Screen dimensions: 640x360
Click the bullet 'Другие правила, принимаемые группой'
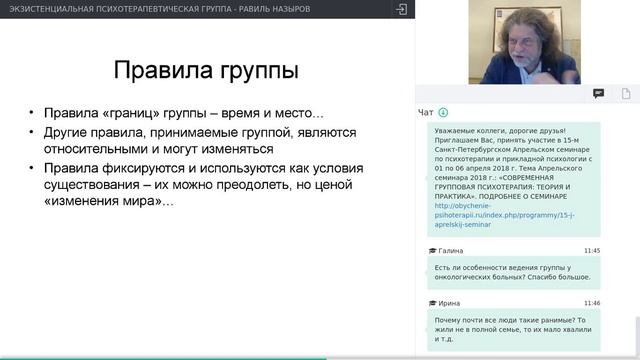pos(200,140)
